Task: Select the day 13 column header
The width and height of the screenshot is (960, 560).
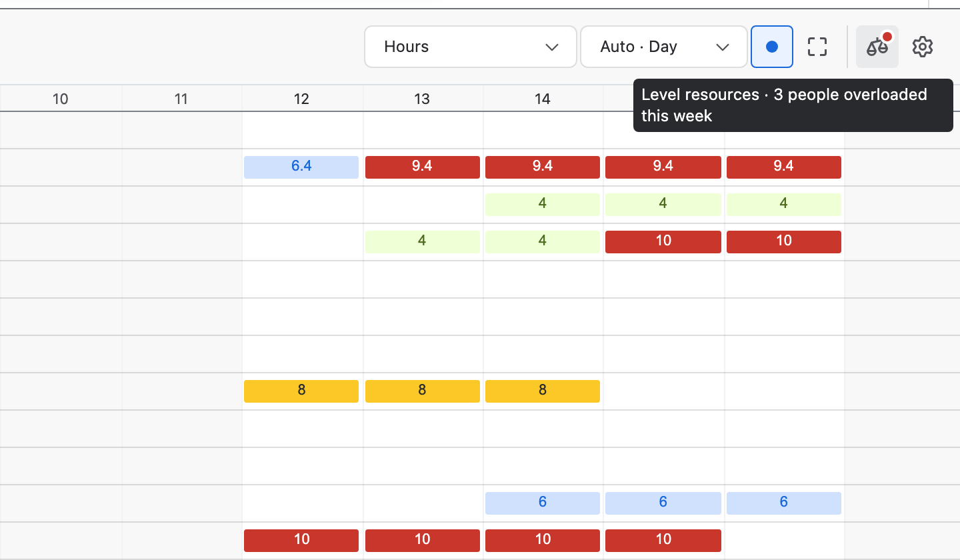Action: [x=422, y=99]
